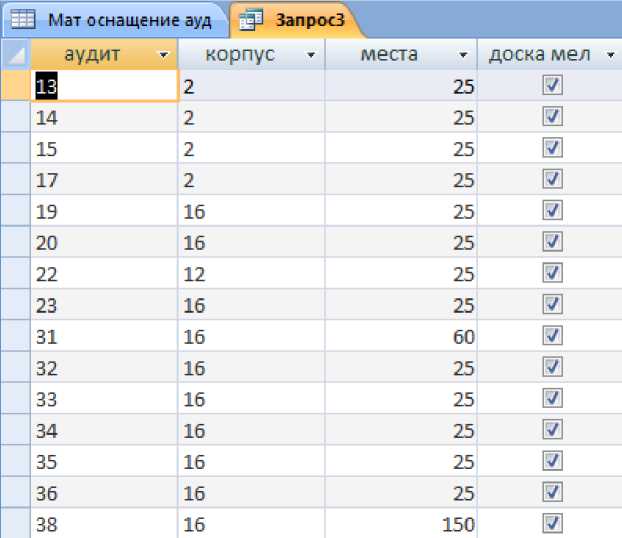Toggle доска мел checkbox for аудит 20
Image resolution: width=622 pixels, height=538 pixels.
click(x=553, y=242)
